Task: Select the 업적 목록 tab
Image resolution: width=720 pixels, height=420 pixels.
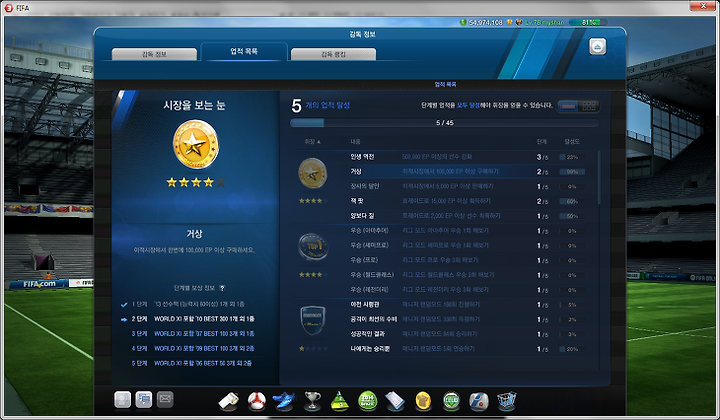Action: click(x=244, y=51)
